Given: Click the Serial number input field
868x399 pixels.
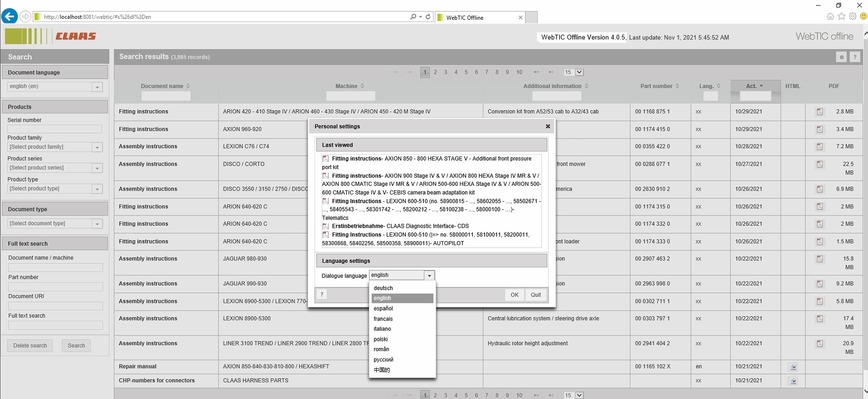Looking at the screenshot, I should pos(54,129).
